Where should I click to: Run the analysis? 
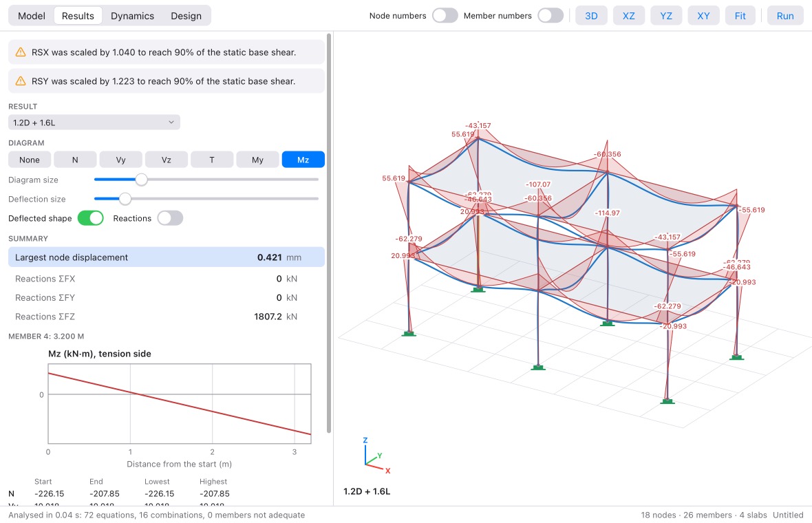point(785,16)
